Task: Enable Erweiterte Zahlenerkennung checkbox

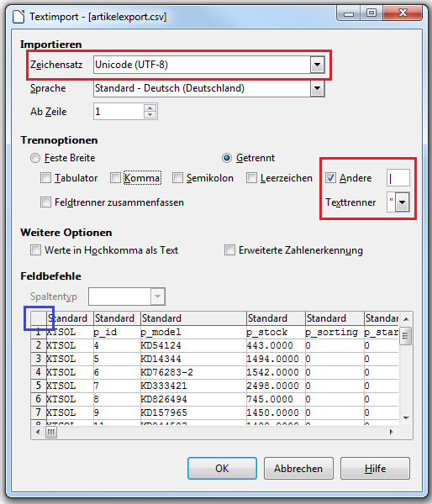Action: coord(229,250)
